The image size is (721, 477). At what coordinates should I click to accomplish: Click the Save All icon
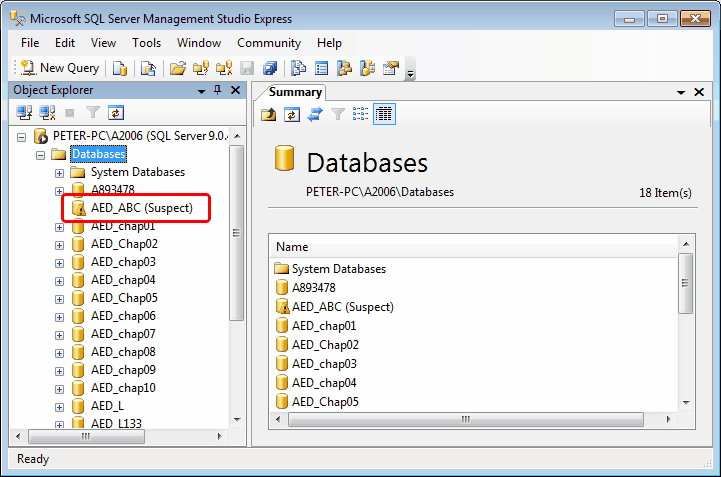[270, 69]
